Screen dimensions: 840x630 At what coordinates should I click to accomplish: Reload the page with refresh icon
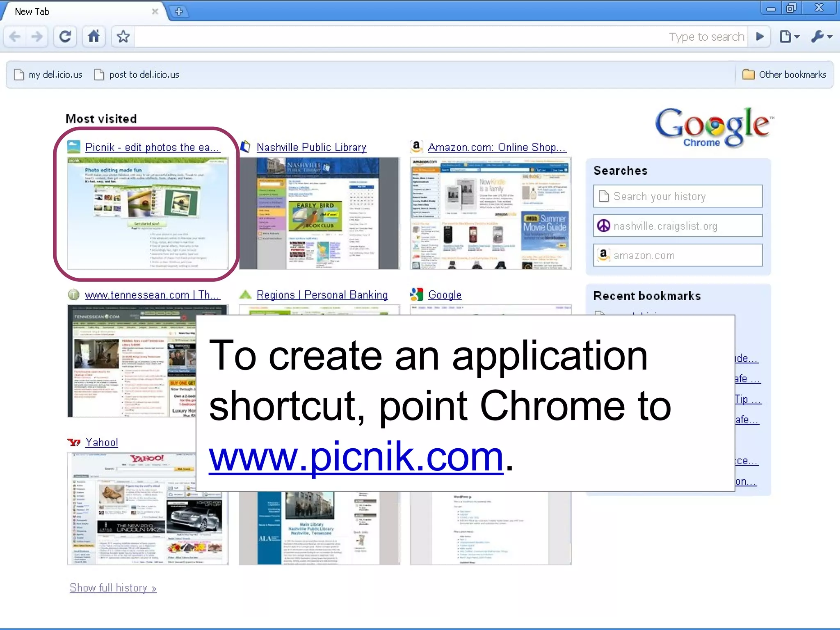(x=65, y=37)
